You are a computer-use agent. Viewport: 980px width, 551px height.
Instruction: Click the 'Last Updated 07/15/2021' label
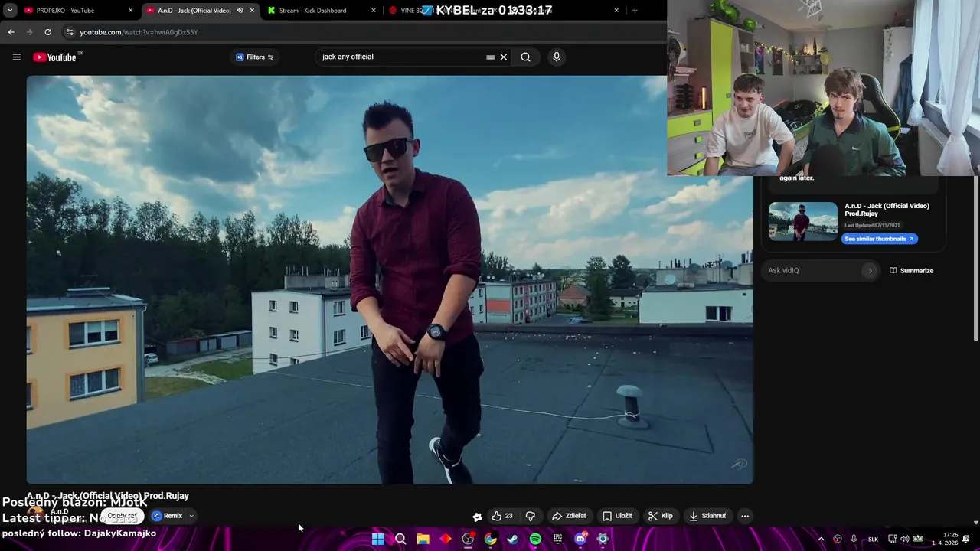coord(872,226)
